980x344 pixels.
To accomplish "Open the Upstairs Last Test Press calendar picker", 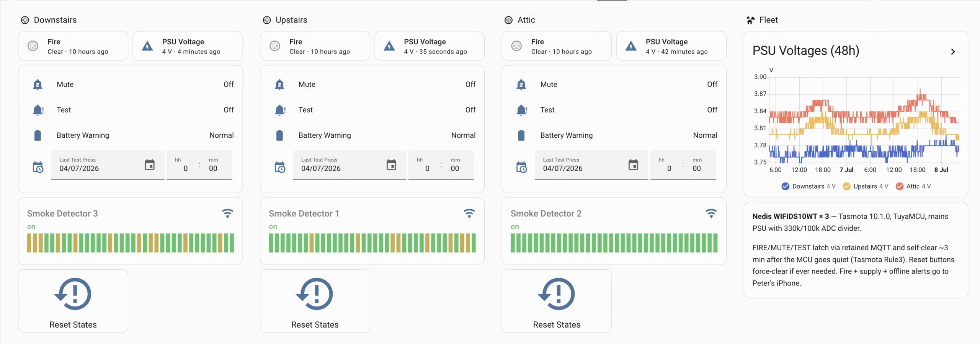I will [x=391, y=165].
